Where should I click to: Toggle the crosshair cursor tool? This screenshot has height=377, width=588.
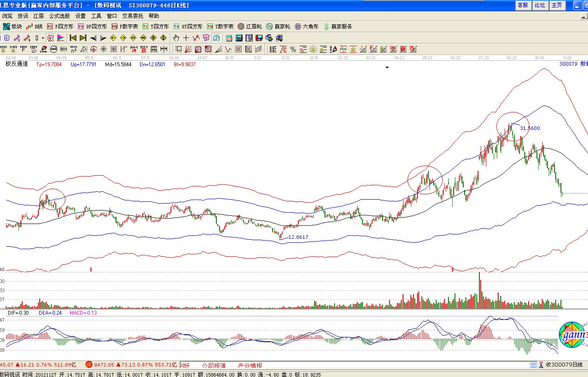(x=186, y=38)
